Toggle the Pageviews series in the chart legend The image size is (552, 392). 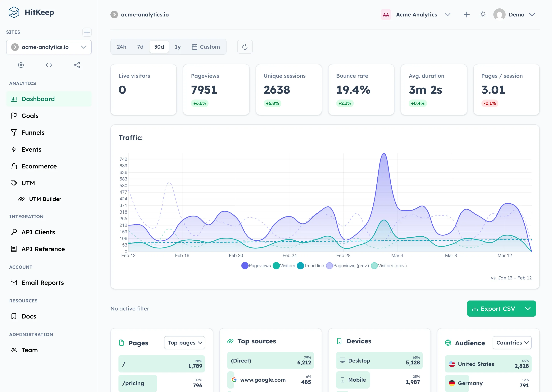(256, 265)
